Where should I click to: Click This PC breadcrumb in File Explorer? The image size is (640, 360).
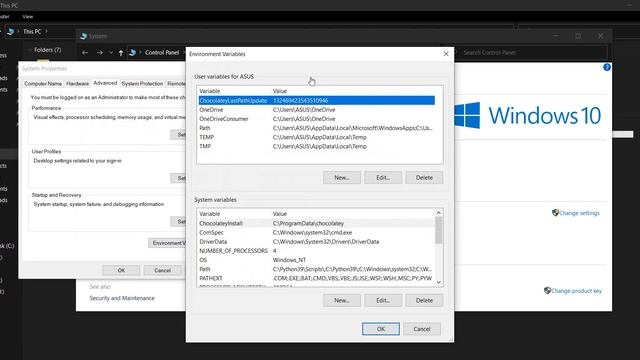(x=32, y=31)
